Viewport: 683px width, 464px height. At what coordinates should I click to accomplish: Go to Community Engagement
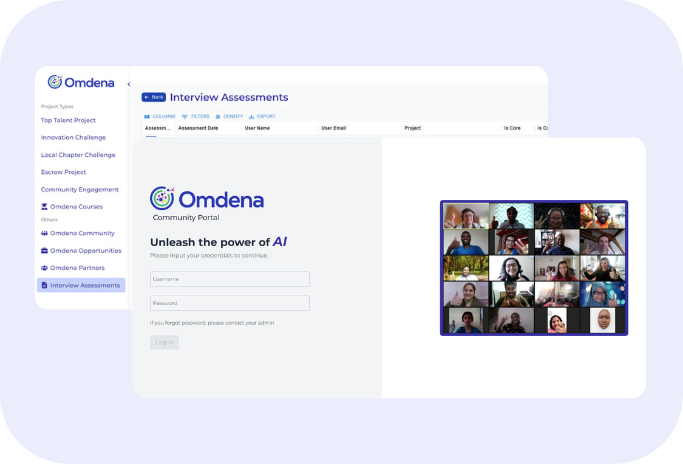(x=80, y=190)
